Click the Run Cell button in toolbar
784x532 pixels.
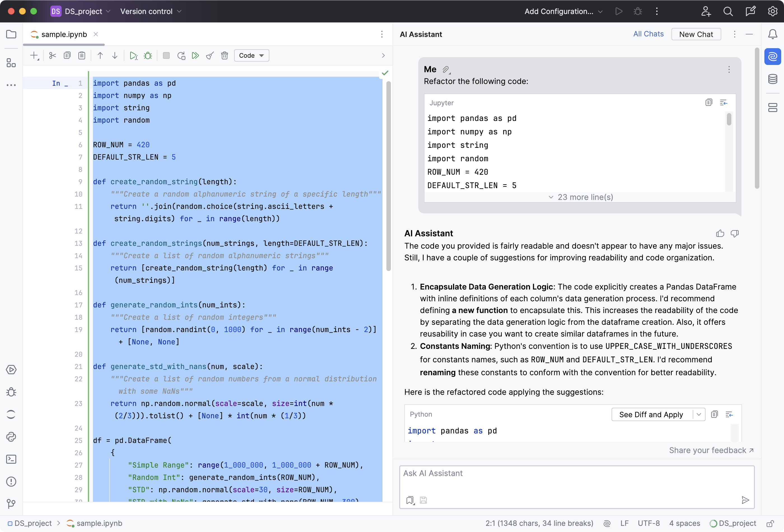click(133, 55)
